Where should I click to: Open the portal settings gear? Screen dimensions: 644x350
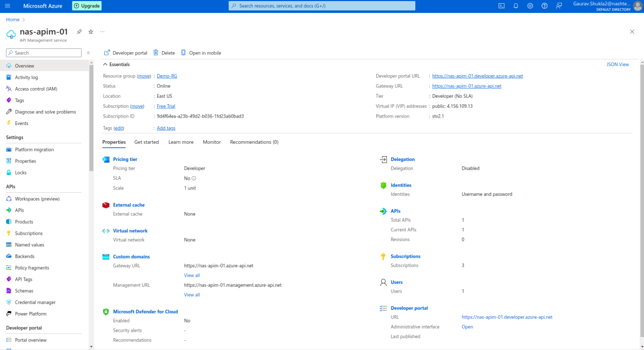pyautogui.click(x=530, y=6)
